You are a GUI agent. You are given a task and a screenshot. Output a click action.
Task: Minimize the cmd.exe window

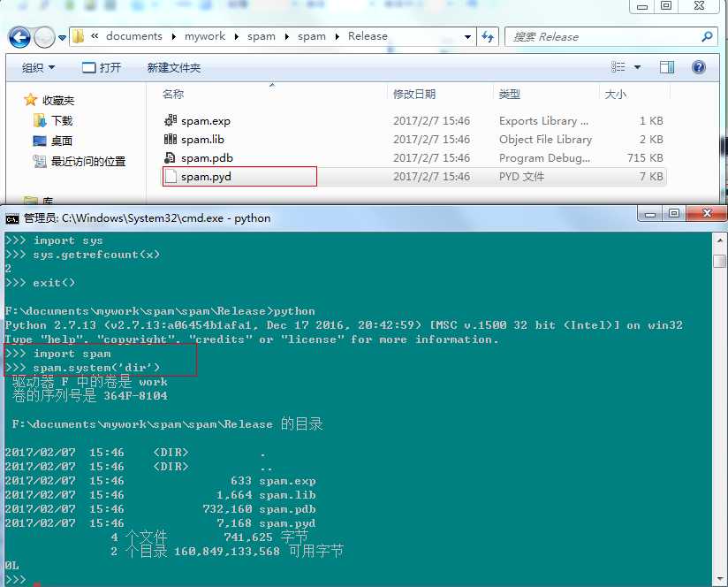click(x=650, y=214)
